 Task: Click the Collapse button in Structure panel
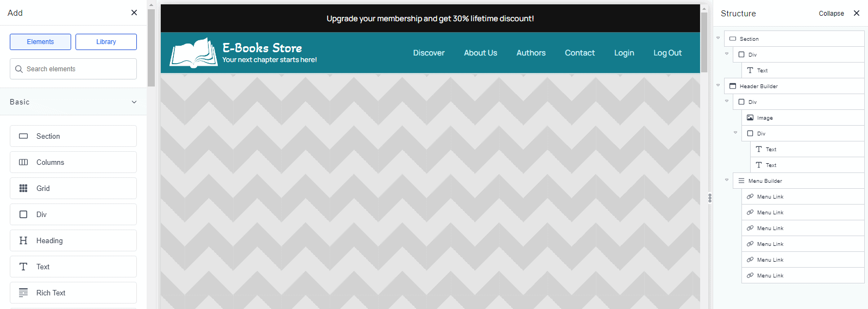pyautogui.click(x=831, y=14)
